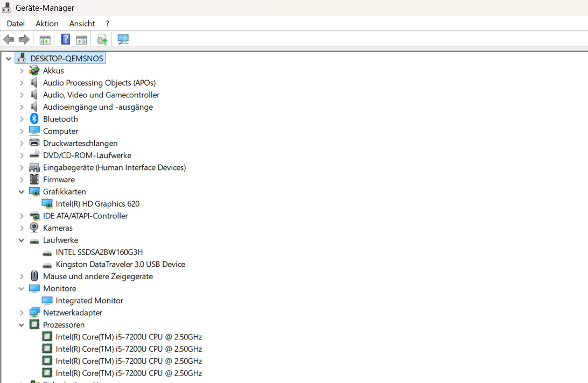Select the Integrated Monitor entry
Viewport: 588px width, 383px height.
89,301
